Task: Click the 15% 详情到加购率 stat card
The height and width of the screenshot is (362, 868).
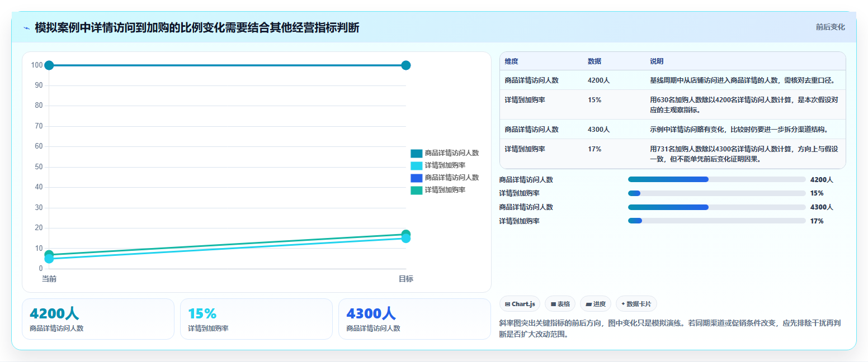Action: [256, 318]
